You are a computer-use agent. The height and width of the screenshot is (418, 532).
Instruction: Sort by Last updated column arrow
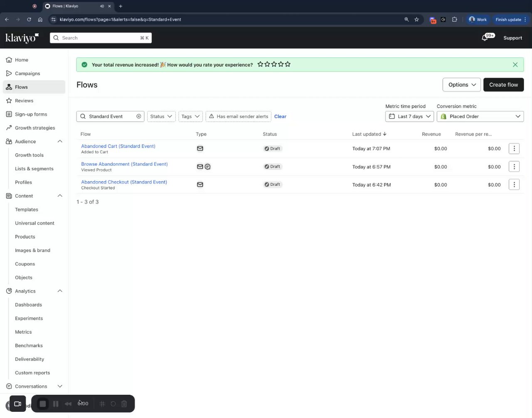click(384, 134)
